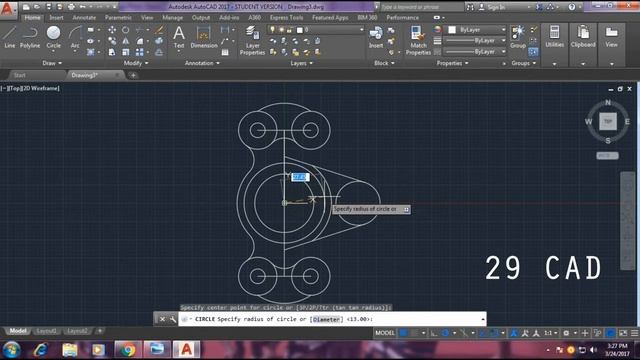Expand the Layers panel dropdown
Screen dimensions: 640x360
tap(301, 63)
